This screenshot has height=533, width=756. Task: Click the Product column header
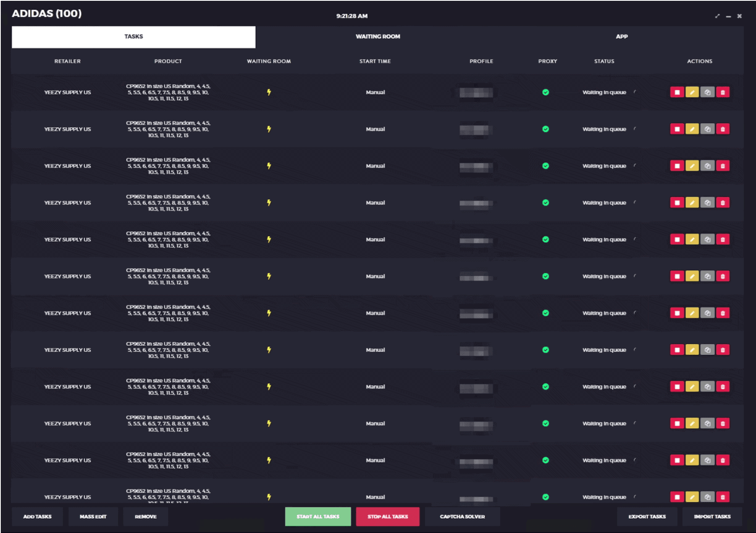pos(168,61)
